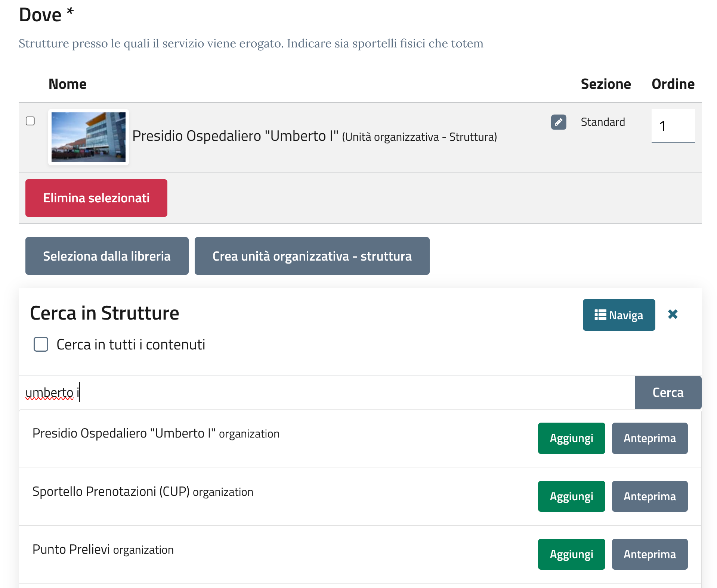Preview the Punto Prelievi organization

649,554
